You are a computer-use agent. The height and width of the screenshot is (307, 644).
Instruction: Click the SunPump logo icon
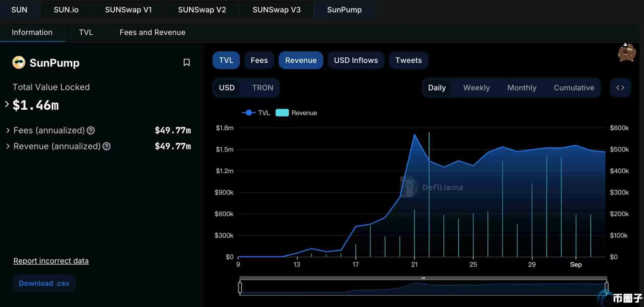coord(19,62)
